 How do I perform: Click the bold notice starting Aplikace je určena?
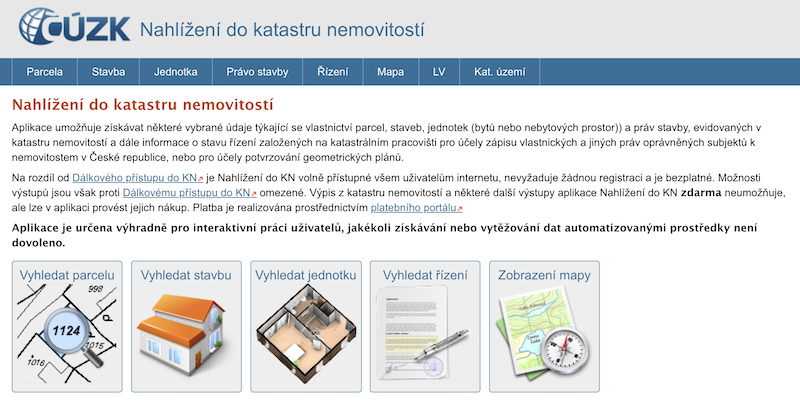(x=384, y=235)
